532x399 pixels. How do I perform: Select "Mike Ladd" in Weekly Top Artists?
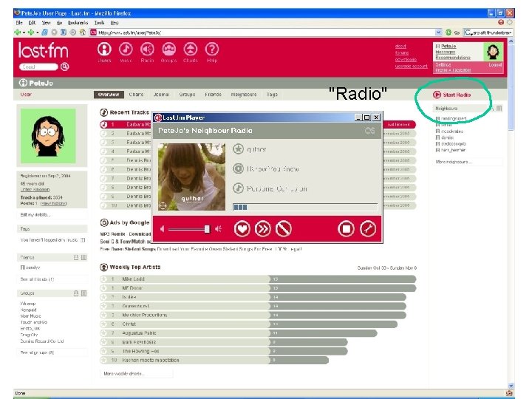[133, 279]
